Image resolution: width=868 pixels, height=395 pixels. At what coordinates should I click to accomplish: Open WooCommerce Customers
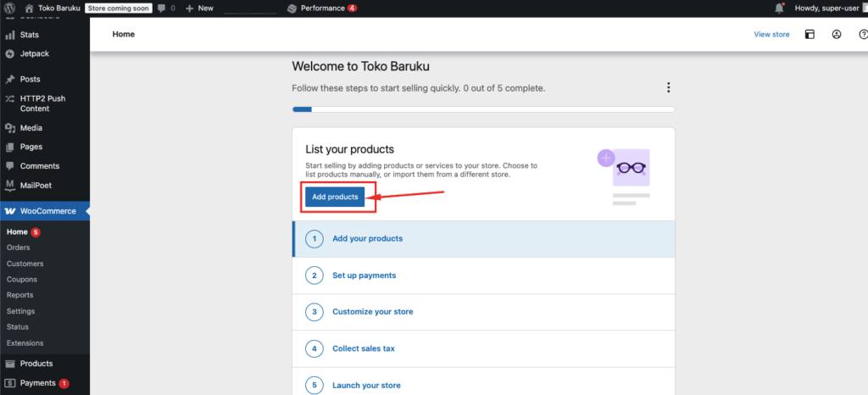coord(25,264)
